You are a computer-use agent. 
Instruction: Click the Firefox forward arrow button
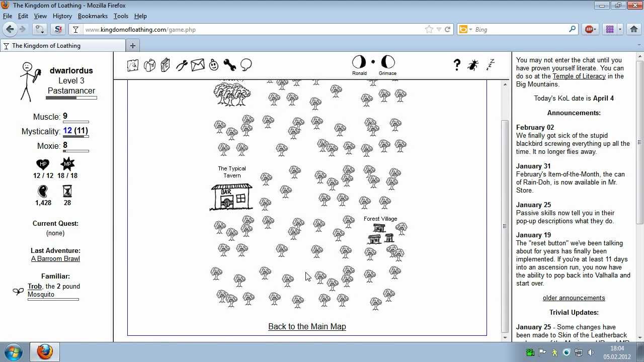(x=23, y=29)
